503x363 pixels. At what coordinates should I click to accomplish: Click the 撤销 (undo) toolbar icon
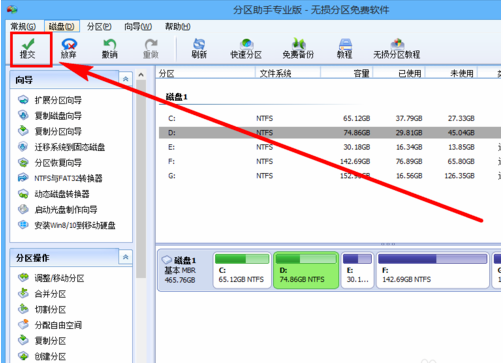(x=110, y=49)
